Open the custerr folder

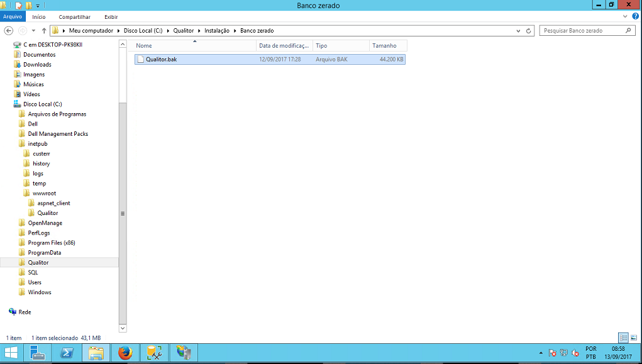coord(42,153)
